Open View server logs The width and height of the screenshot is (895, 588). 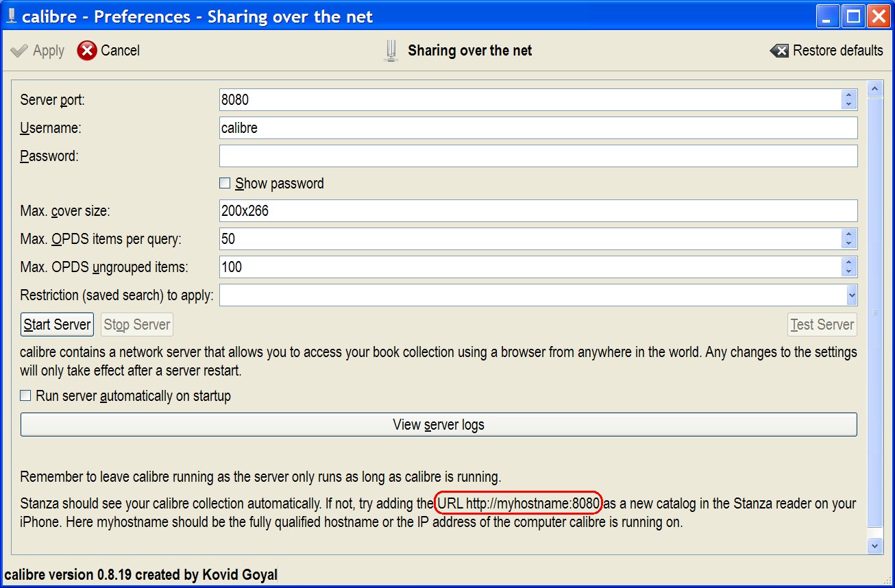(439, 425)
